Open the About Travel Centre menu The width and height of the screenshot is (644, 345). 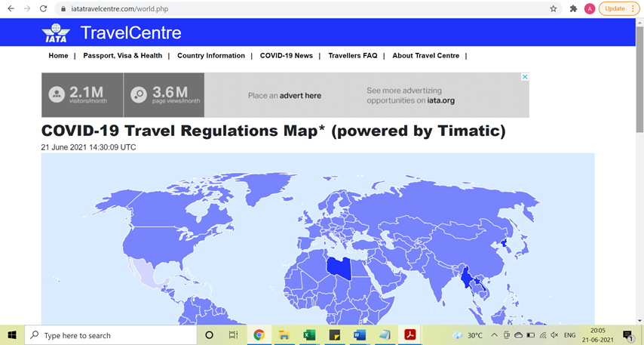pyautogui.click(x=425, y=56)
